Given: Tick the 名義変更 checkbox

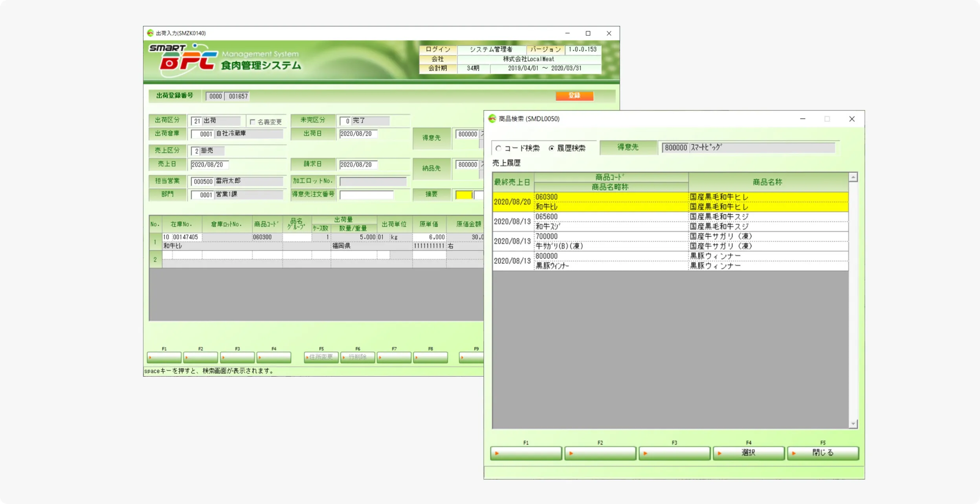Looking at the screenshot, I should click(x=252, y=122).
